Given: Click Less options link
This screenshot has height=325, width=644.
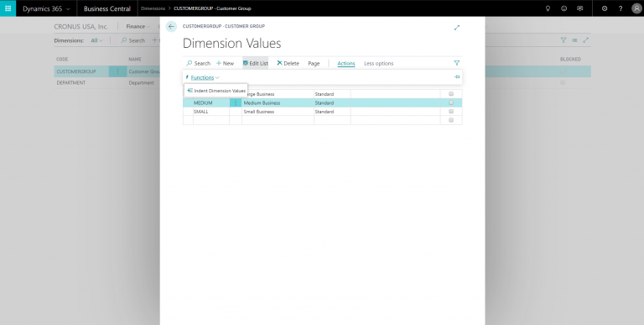Looking at the screenshot, I should (379, 63).
